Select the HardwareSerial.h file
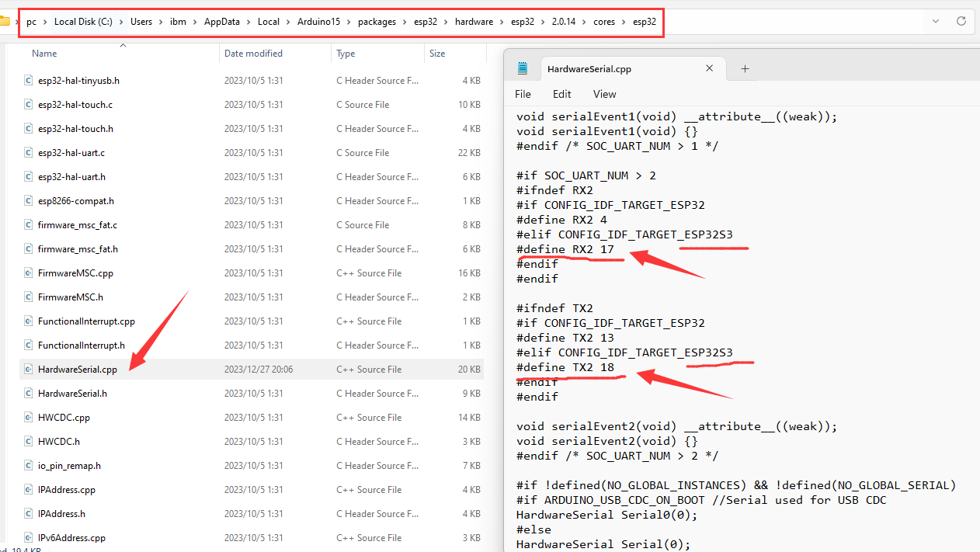980x552 pixels. coord(72,394)
